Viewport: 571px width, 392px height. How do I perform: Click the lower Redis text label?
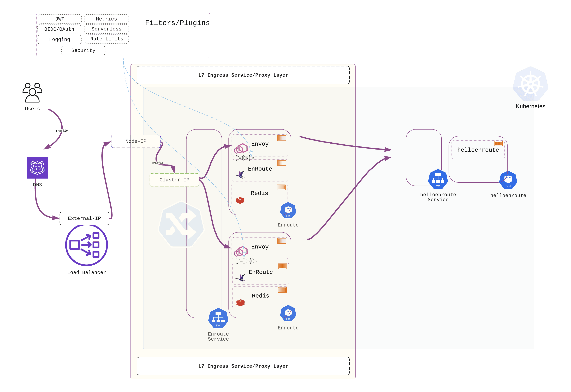pyautogui.click(x=261, y=296)
